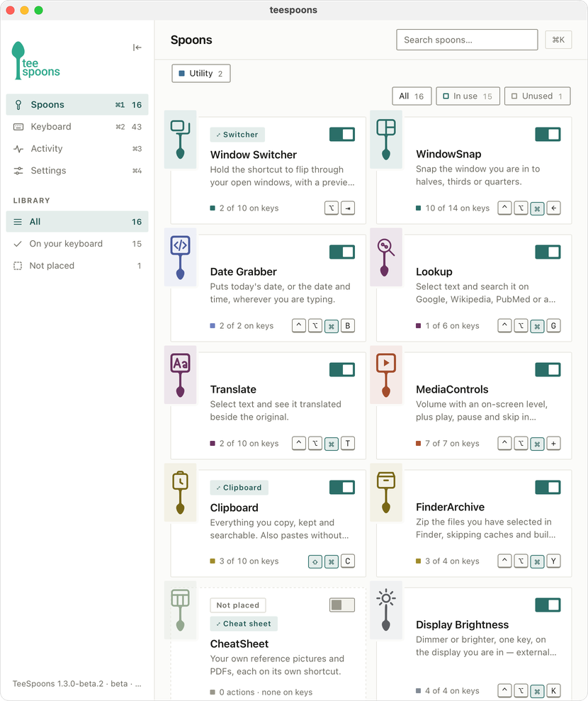The height and width of the screenshot is (701, 588).
Task: Click the Not placed badge on CheatSheet
Action: [x=238, y=605]
